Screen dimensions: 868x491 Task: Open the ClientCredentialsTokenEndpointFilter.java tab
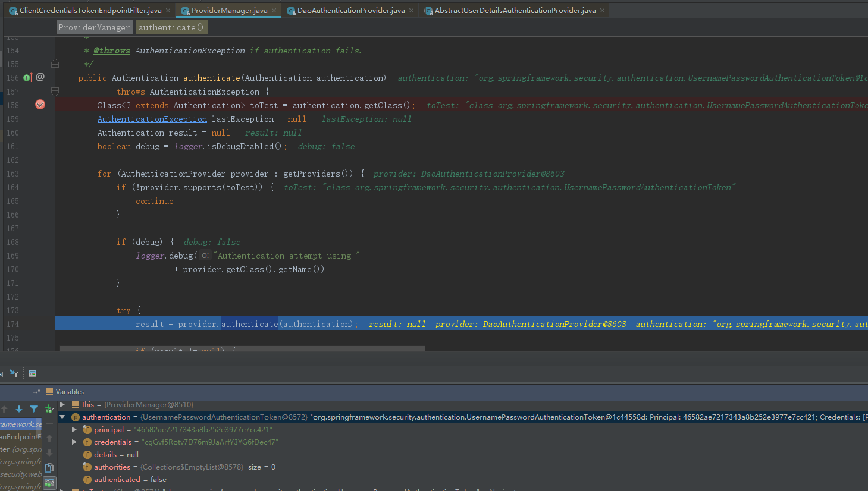click(90, 11)
